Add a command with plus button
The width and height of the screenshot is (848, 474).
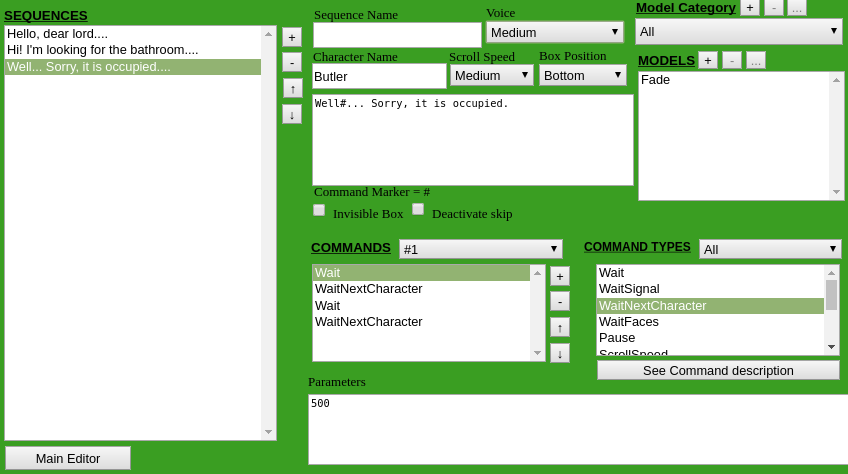click(x=560, y=276)
